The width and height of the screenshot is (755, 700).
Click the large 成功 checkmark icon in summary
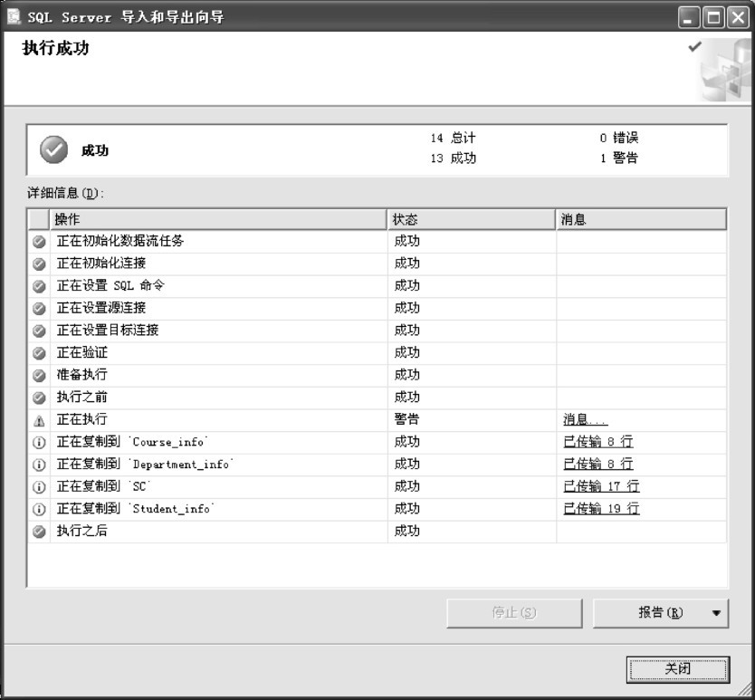(x=54, y=149)
